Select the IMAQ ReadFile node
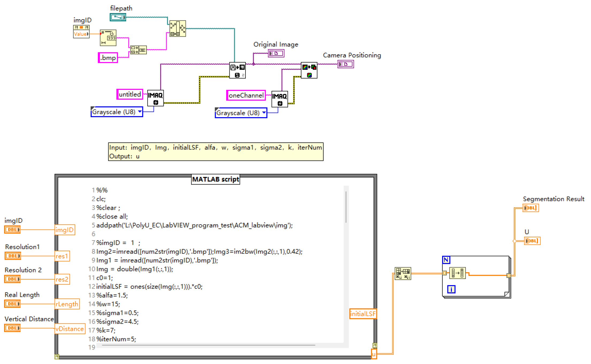The width and height of the screenshot is (591, 364). tap(237, 70)
